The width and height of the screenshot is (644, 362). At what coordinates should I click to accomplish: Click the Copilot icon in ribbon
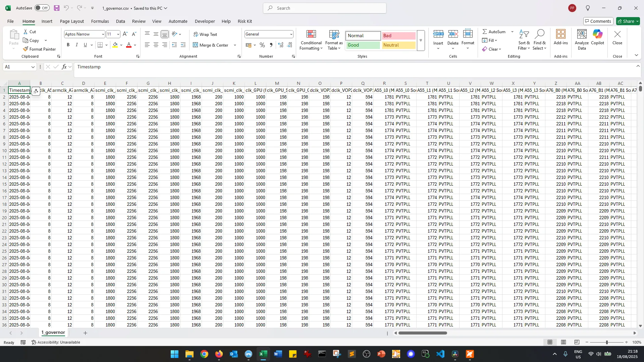(597, 34)
